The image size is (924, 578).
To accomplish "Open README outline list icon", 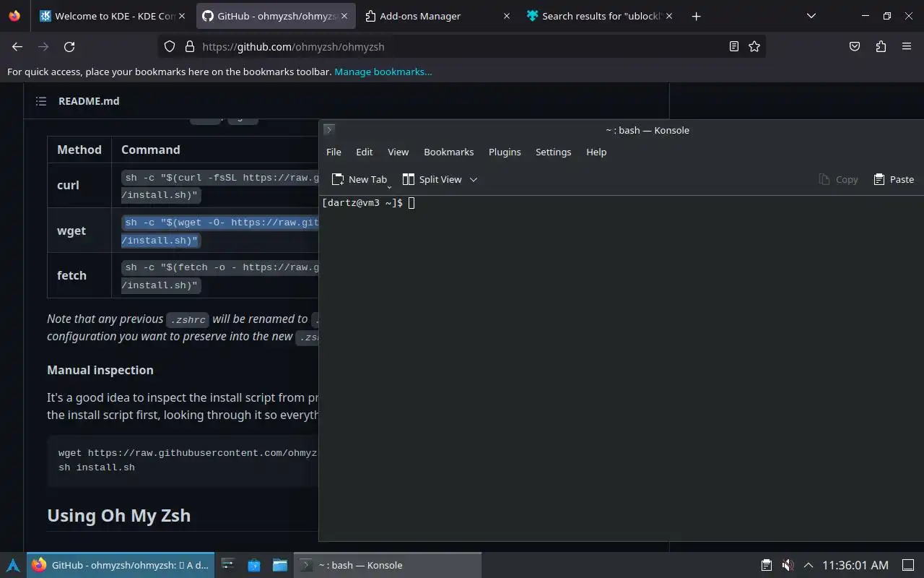I will tap(41, 101).
